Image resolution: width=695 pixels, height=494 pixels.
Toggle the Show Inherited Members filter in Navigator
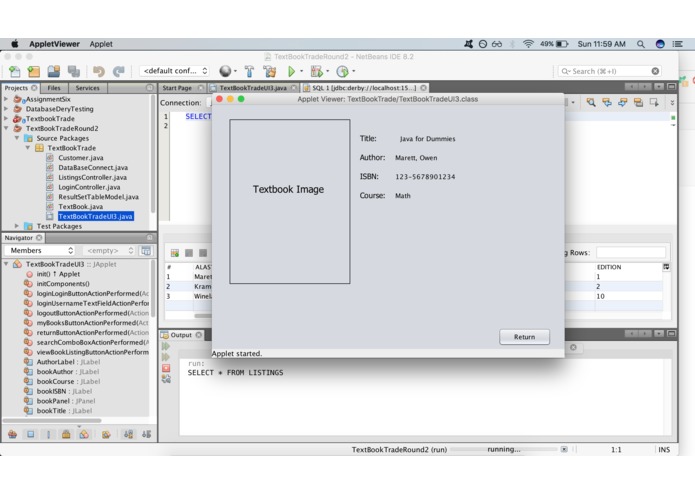pyautogui.click(x=12, y=435)
